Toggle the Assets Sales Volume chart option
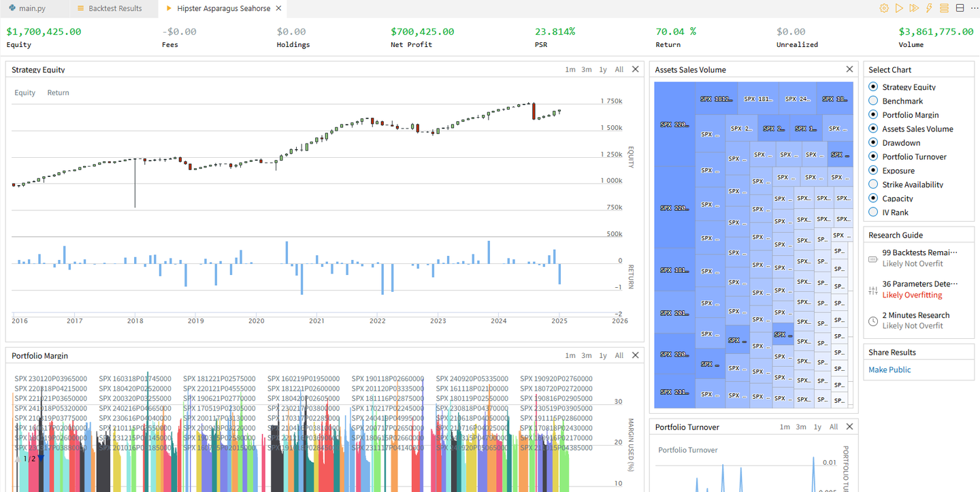 pyautogui.click(x=873, y=129)
